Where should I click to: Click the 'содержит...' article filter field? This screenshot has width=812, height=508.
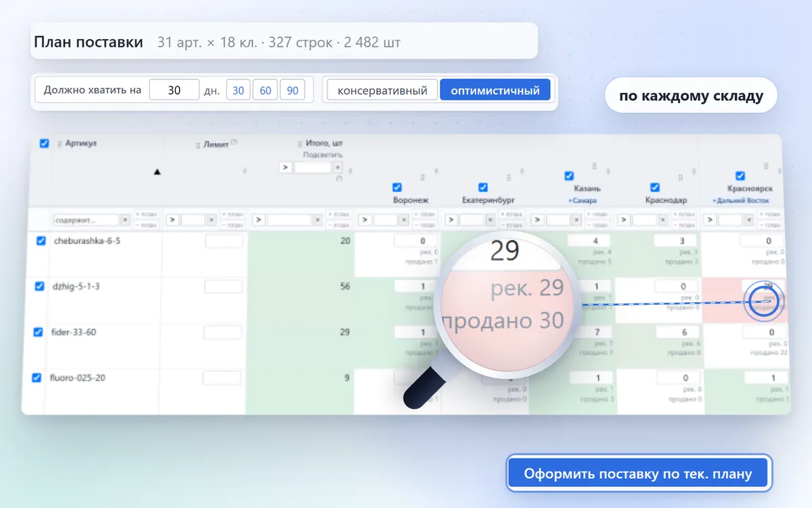[86, 220]
